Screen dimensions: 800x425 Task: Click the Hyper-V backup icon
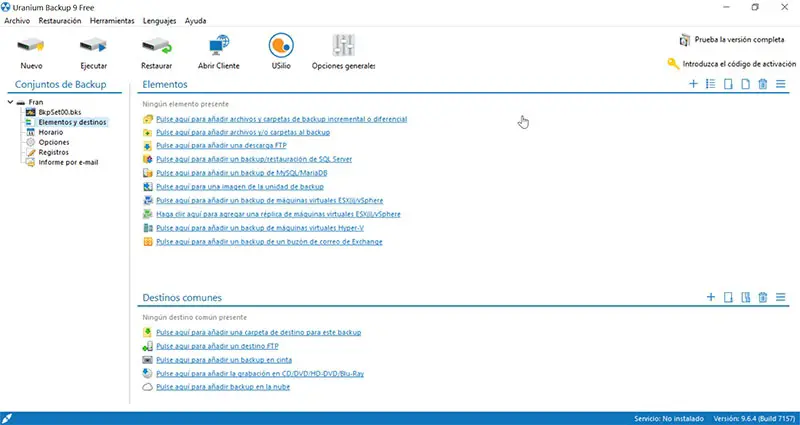coord(148,228)
